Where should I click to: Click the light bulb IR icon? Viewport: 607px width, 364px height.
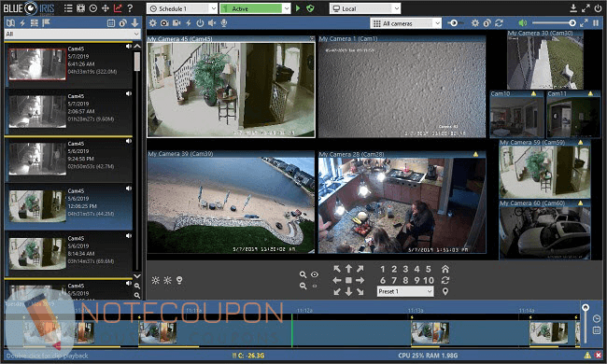click(179, 280)
